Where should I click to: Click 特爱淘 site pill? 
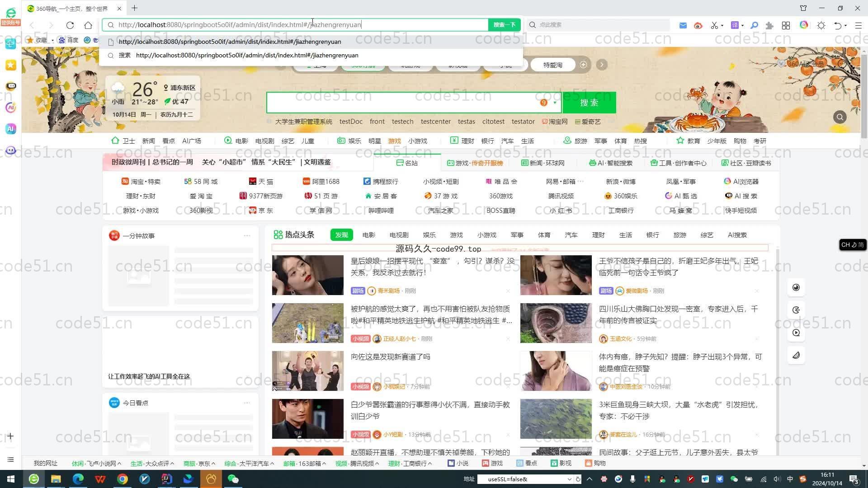552,65
